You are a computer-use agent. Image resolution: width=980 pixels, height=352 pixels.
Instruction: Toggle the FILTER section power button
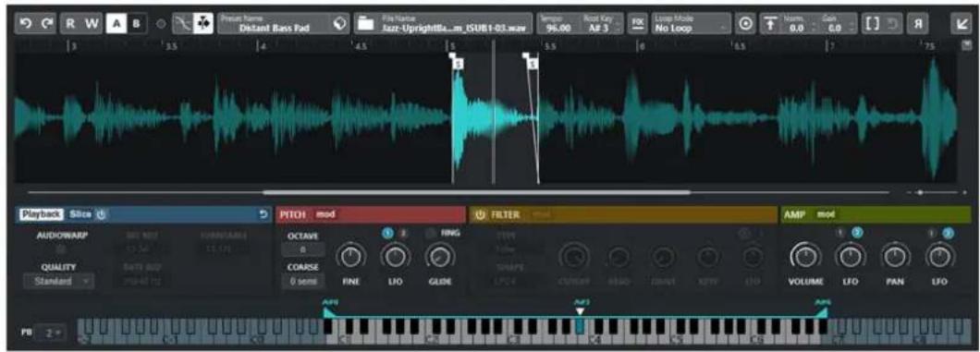click(481, 214)
